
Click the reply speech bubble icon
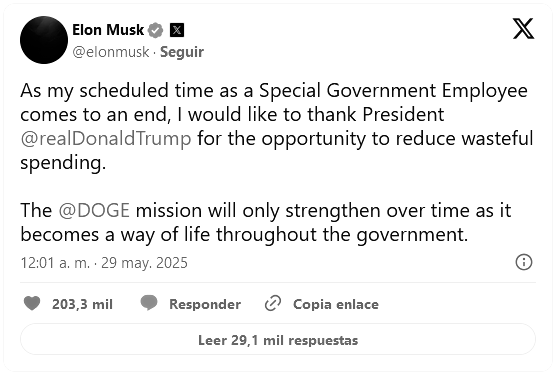(149, 303)
